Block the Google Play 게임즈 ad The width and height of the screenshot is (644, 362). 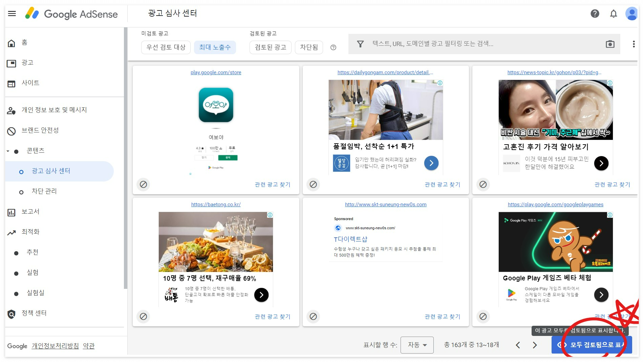coord(483,316)
